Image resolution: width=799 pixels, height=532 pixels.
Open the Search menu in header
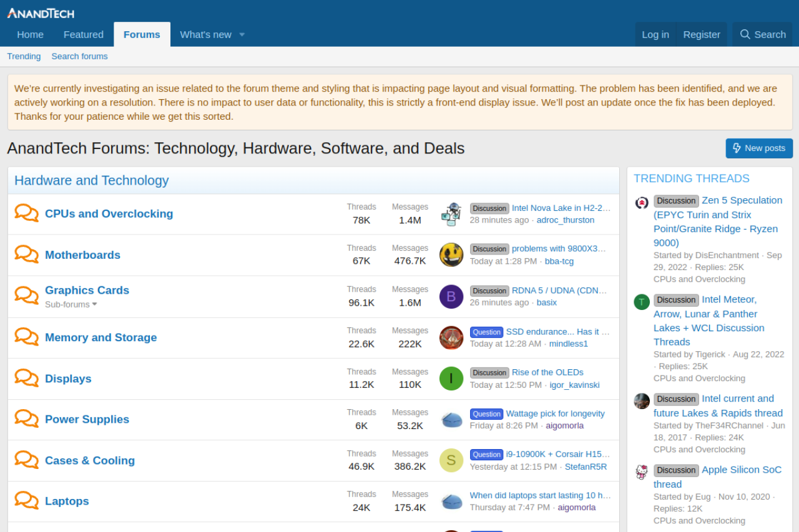763,34
